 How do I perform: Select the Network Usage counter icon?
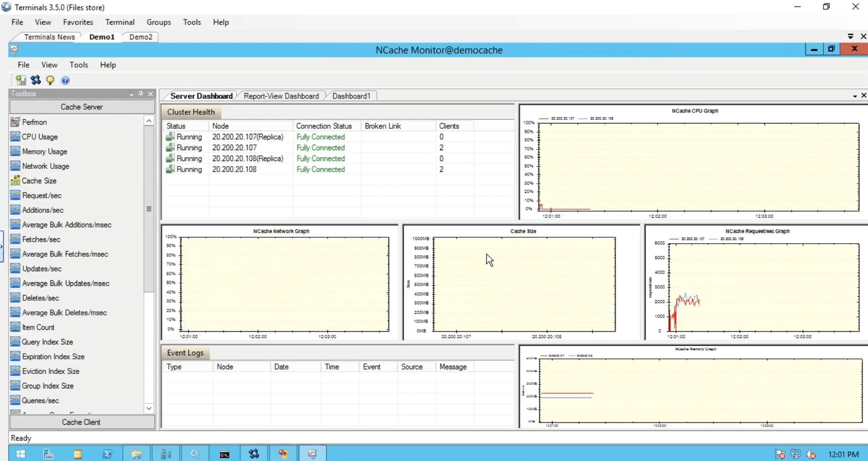15,166
